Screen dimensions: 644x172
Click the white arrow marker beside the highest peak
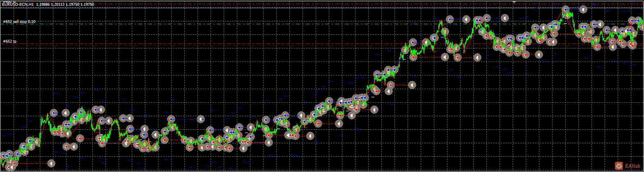[583, 9]
